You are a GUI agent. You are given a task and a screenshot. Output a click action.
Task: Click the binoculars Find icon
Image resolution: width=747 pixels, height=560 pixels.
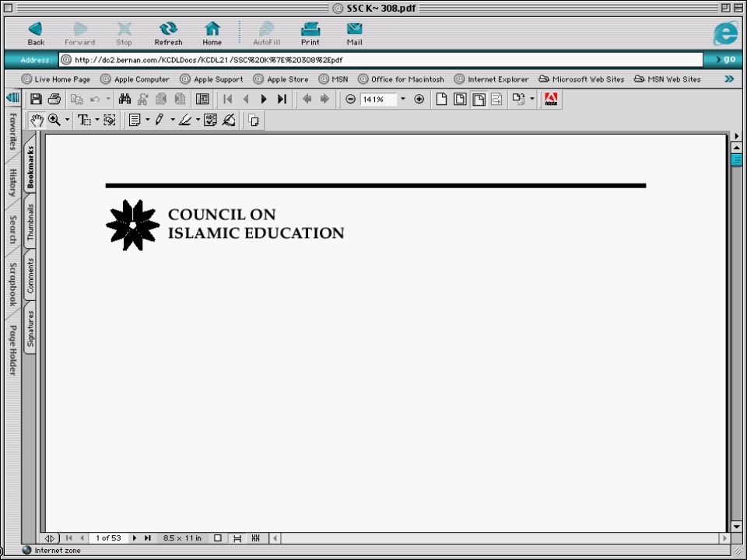click(x=124, y=99)
